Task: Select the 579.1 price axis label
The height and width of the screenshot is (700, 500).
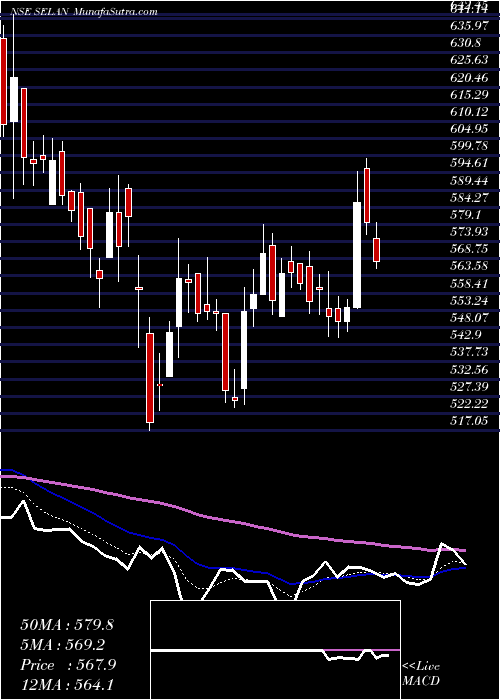Action: 466,215
